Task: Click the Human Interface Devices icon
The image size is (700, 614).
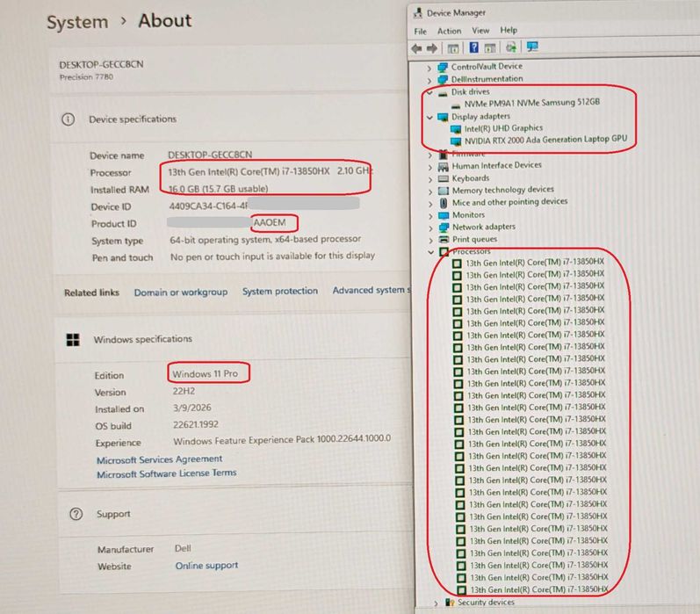Action: 443,167
